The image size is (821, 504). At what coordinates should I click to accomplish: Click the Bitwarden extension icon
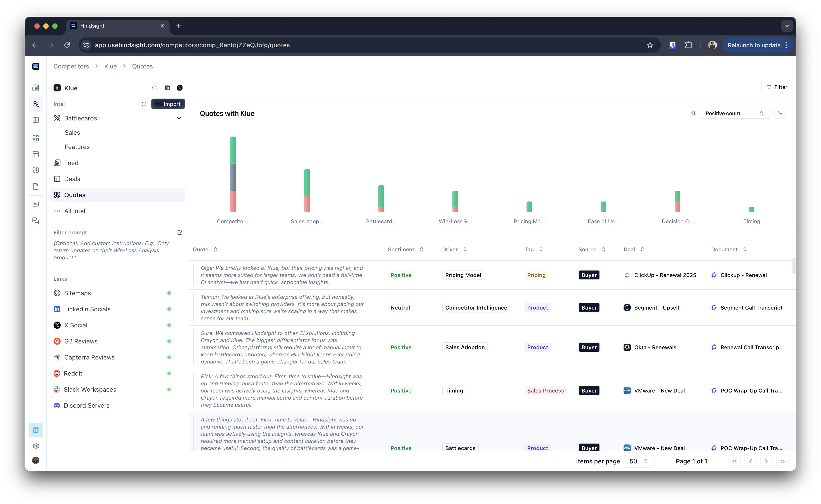(672, 45)
